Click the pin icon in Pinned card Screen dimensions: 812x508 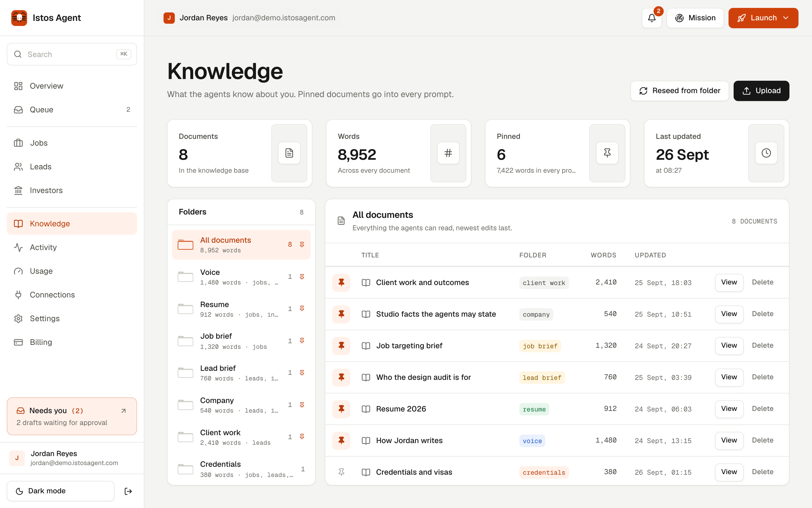[607, 153]
